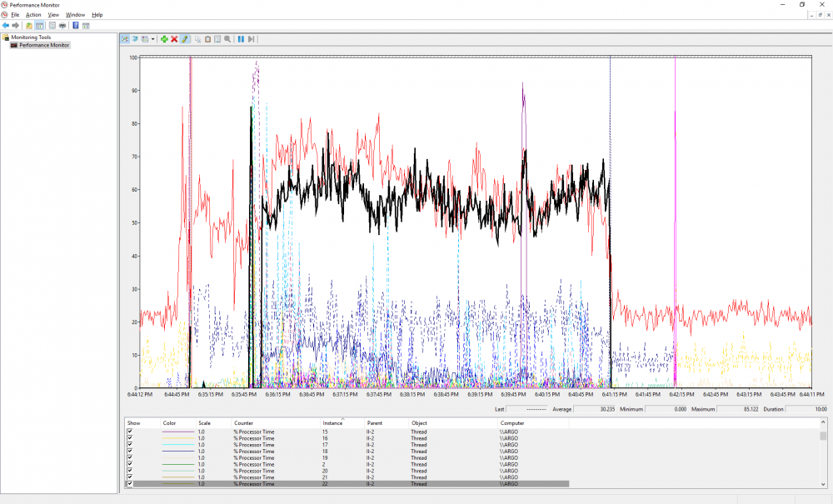The image size is (833, 504).
Task: Sort counter list by Instance column header
Action: (x=332, y=423)
